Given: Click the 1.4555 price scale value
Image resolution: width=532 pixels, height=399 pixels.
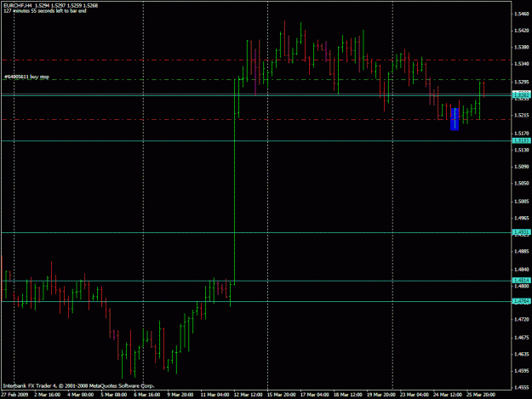Looking at the screenshot, I should 522,387.
